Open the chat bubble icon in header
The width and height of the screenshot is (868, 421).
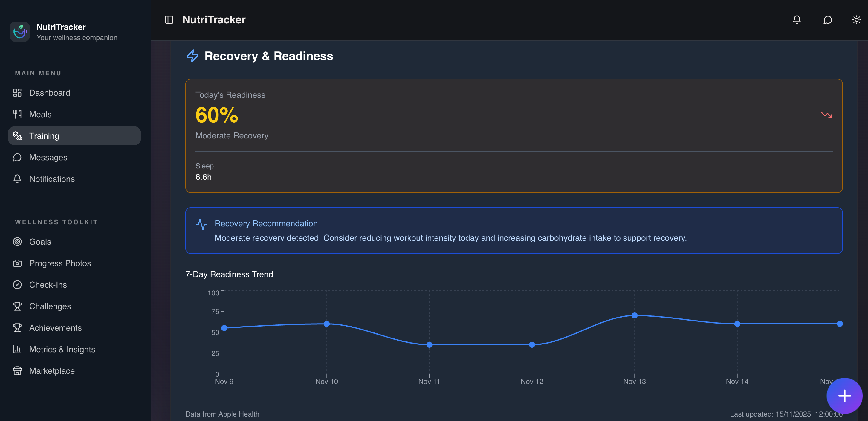coord(828,20)
